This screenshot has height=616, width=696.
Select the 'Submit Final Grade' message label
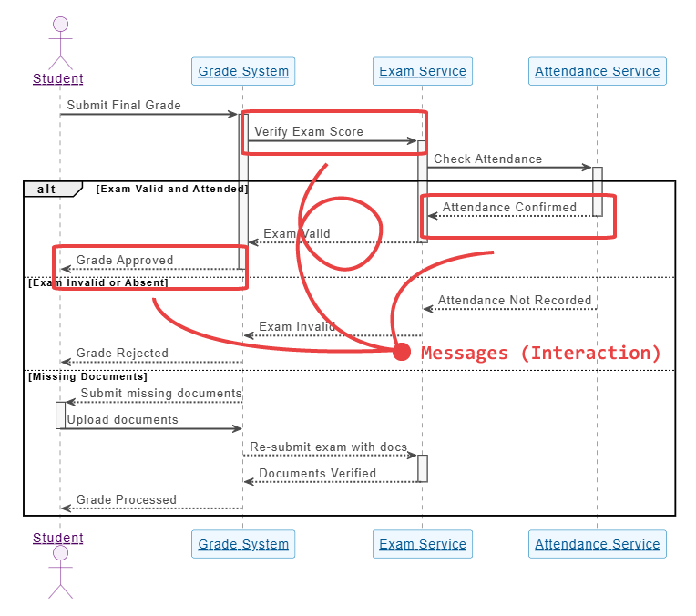(124, 105)
